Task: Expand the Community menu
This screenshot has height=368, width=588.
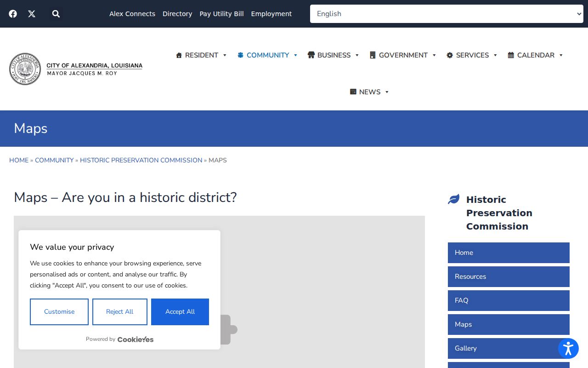Action: point(267,55)
